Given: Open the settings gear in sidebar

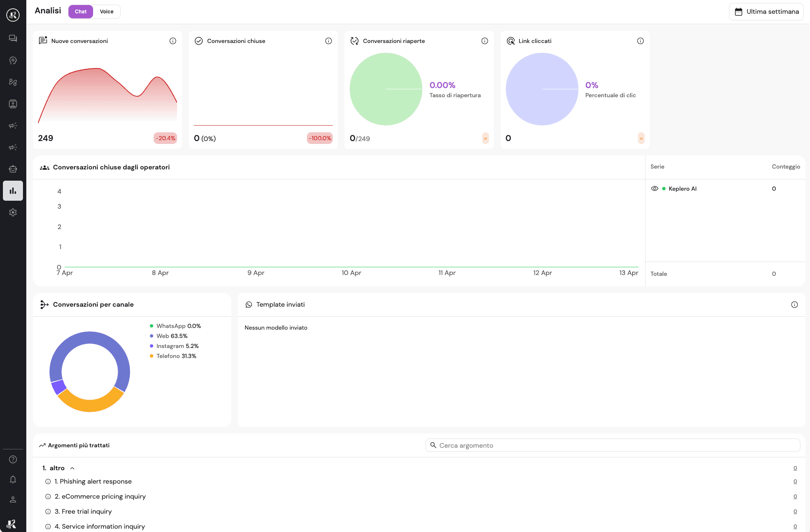Looking at the screenshot, I should point(13,212).
